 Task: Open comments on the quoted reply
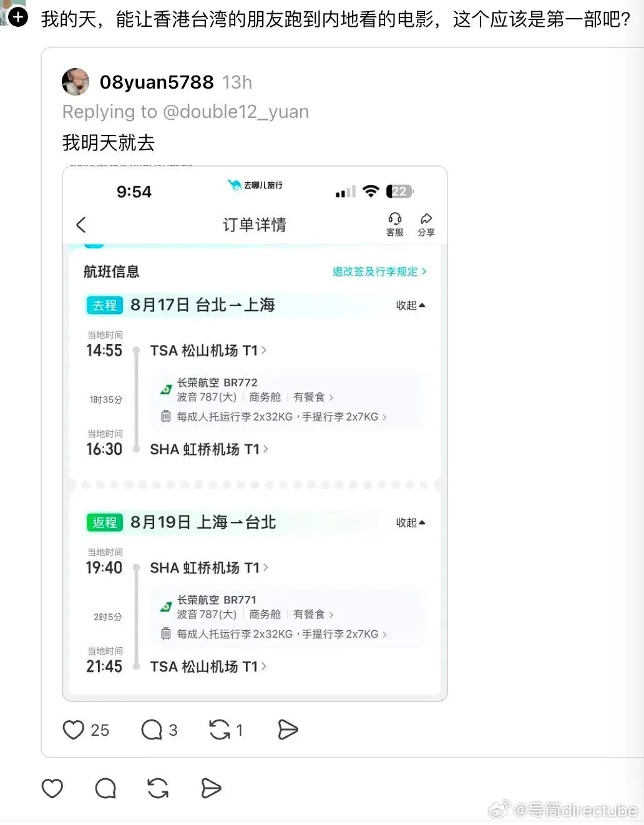[x=152, y=730]
